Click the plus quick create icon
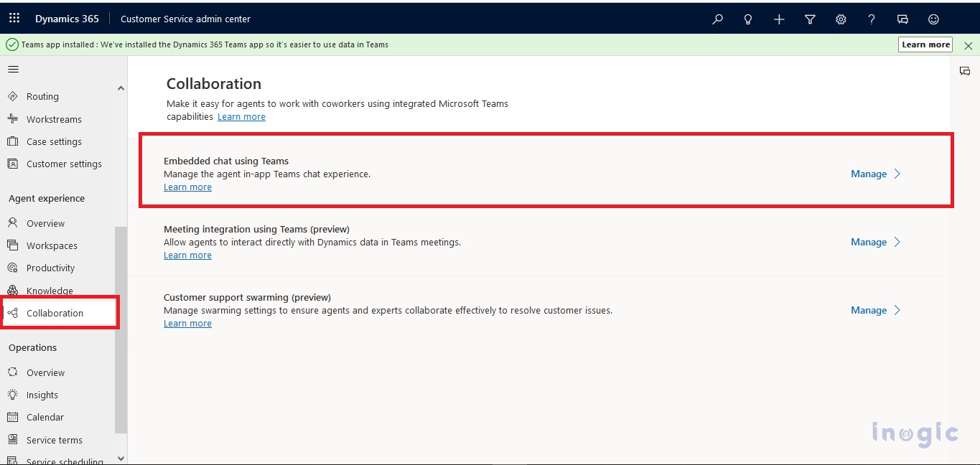This screenshot has height=465, width=980. tap(779, 19)
